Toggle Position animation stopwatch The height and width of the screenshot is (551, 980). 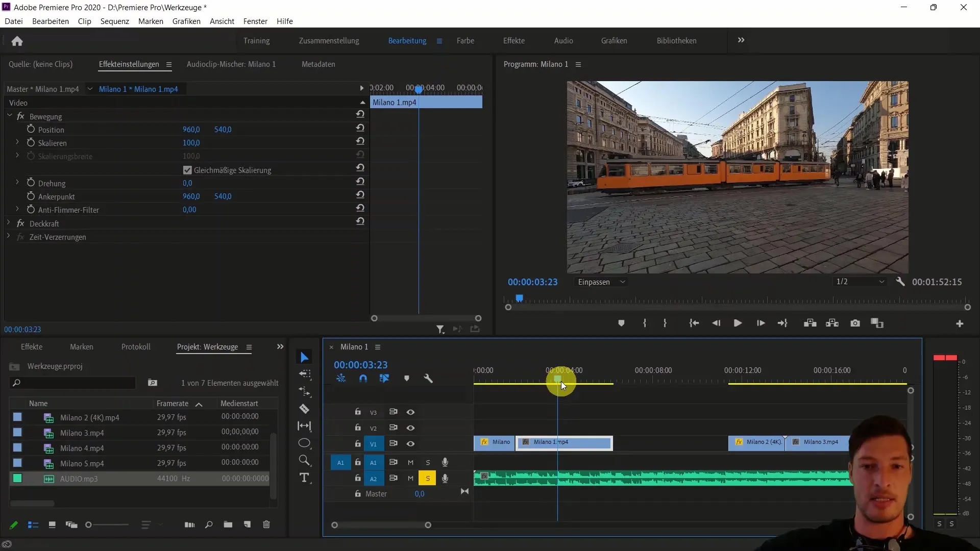point(31,129)
